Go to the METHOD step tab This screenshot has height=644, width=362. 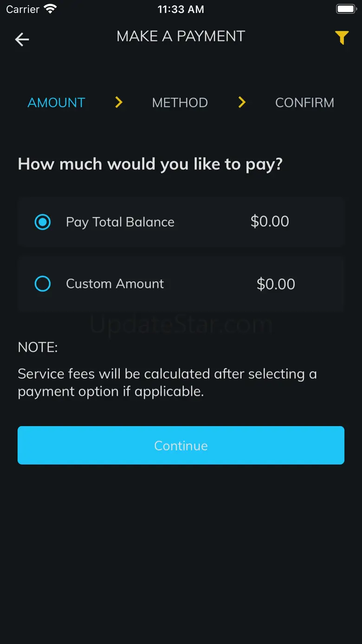tap(180, 103)
